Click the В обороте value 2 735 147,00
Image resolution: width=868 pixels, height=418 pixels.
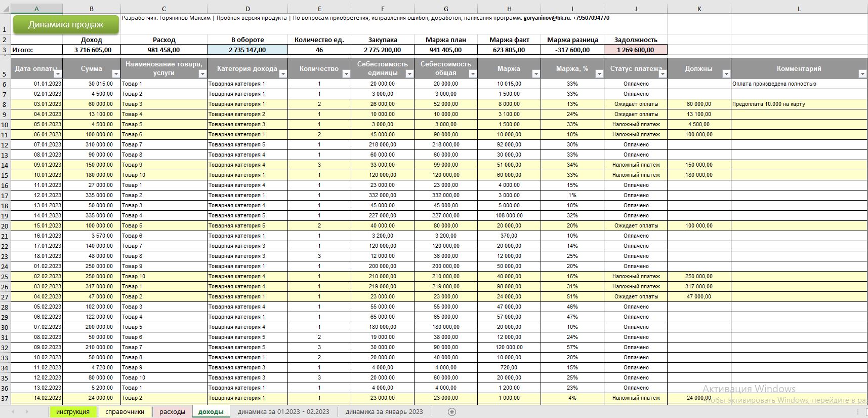[x=247, y=50]
